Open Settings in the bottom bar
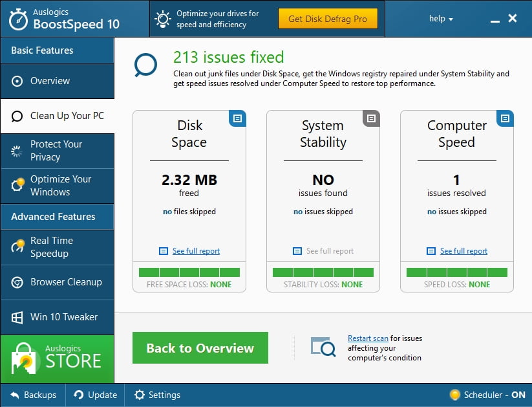 point(158,395)
